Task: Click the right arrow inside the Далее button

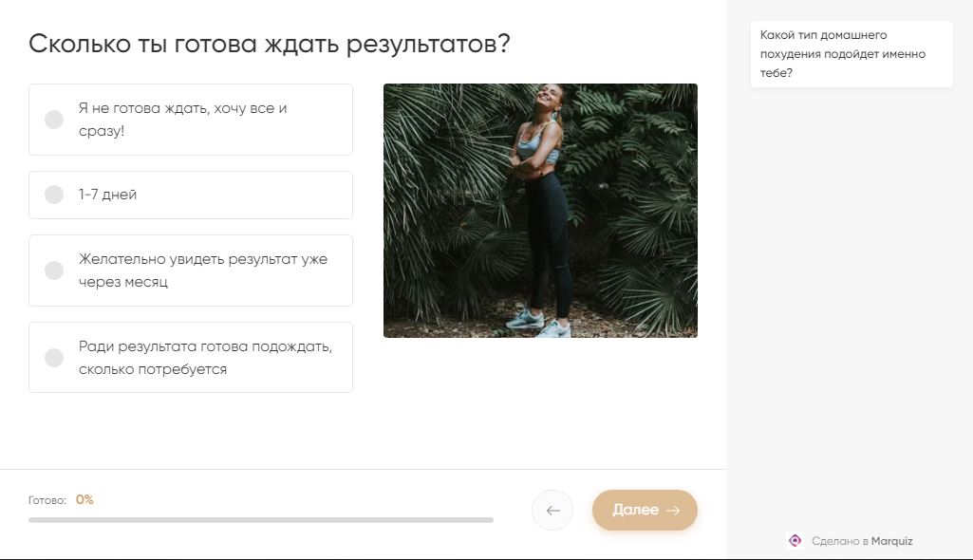Action: [x=674, y=511]
